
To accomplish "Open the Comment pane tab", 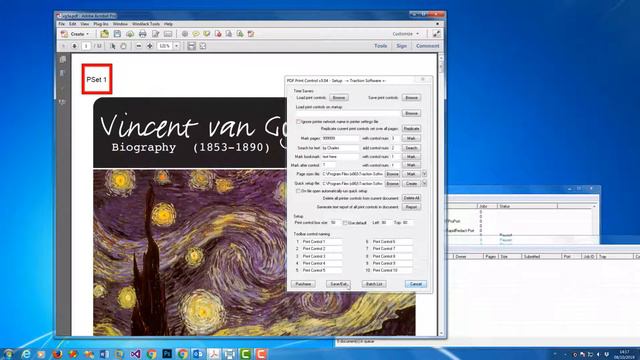I will click(427, 46).
